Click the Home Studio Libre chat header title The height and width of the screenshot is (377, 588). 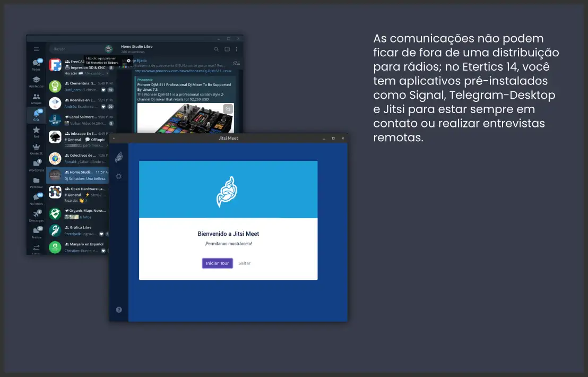coord(137,47)
